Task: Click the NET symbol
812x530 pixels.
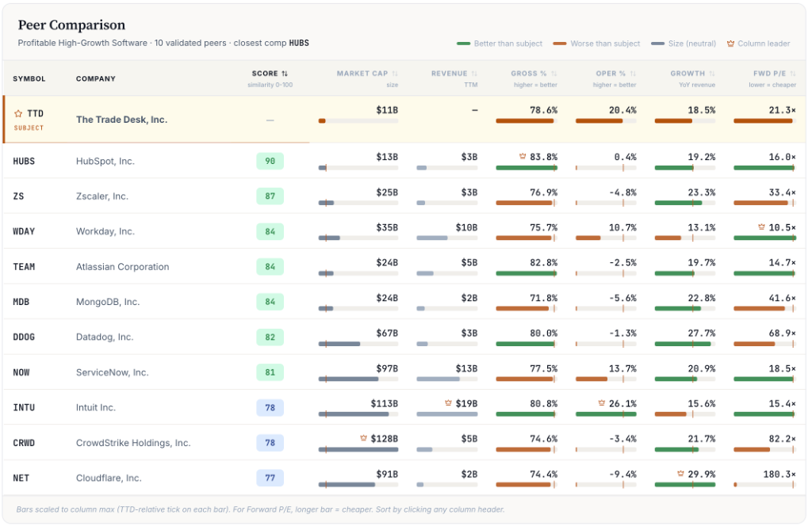Action: coord(21,478)
